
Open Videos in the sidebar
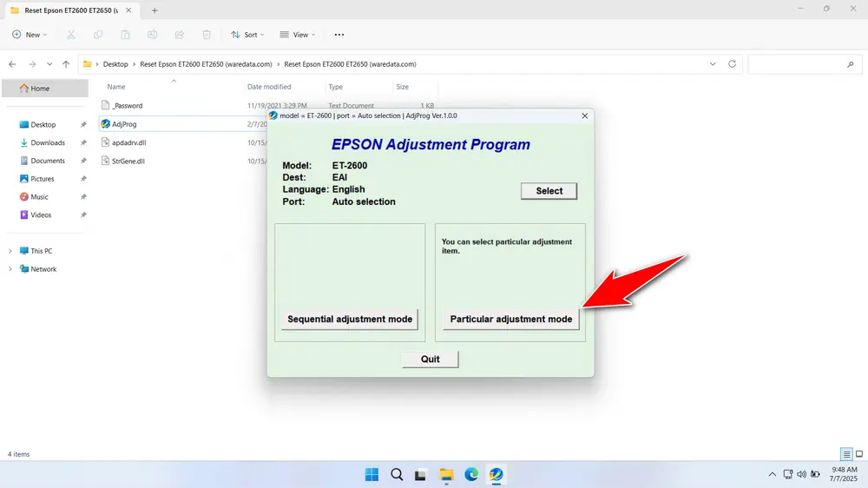41,215
